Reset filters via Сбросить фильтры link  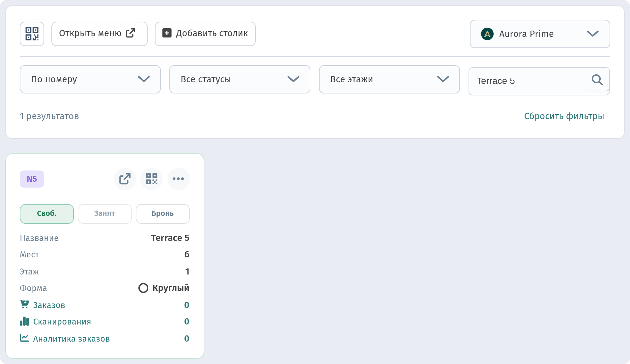[x=564, y=116]
